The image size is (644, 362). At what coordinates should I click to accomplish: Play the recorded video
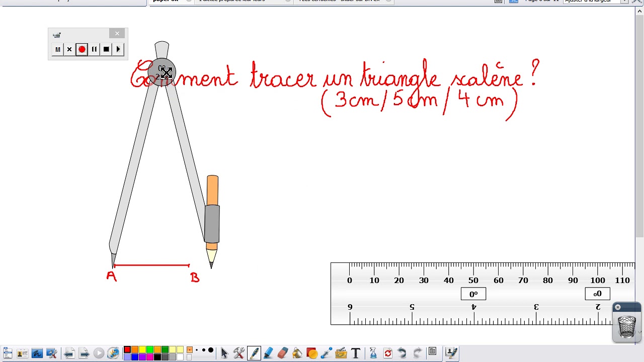tap(118, 49)
